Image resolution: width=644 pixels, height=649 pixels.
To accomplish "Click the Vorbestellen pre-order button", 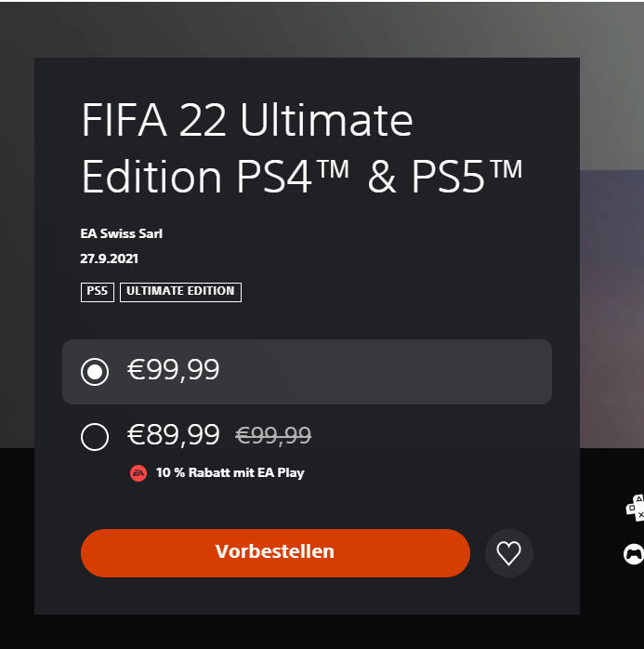I will click(x=275, y=553).
